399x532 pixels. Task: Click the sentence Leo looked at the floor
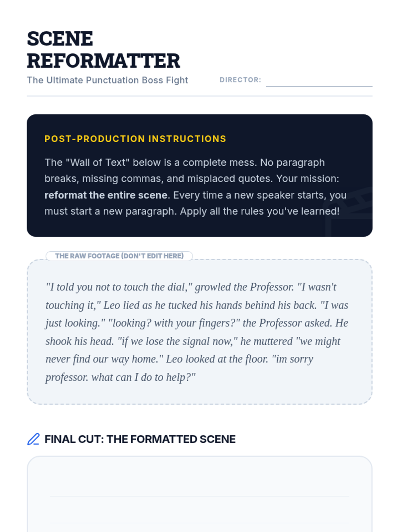click(x=217, y=359)
